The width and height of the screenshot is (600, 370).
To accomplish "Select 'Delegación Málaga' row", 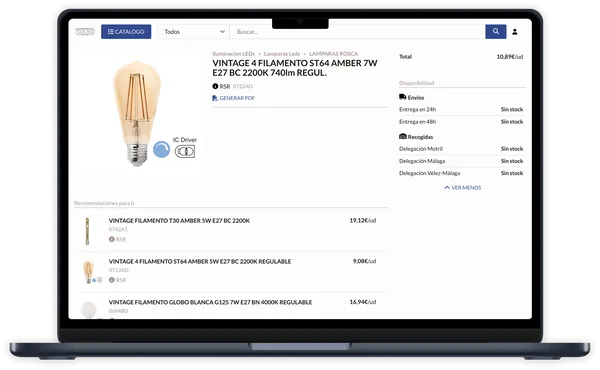I will pos(461,161).
